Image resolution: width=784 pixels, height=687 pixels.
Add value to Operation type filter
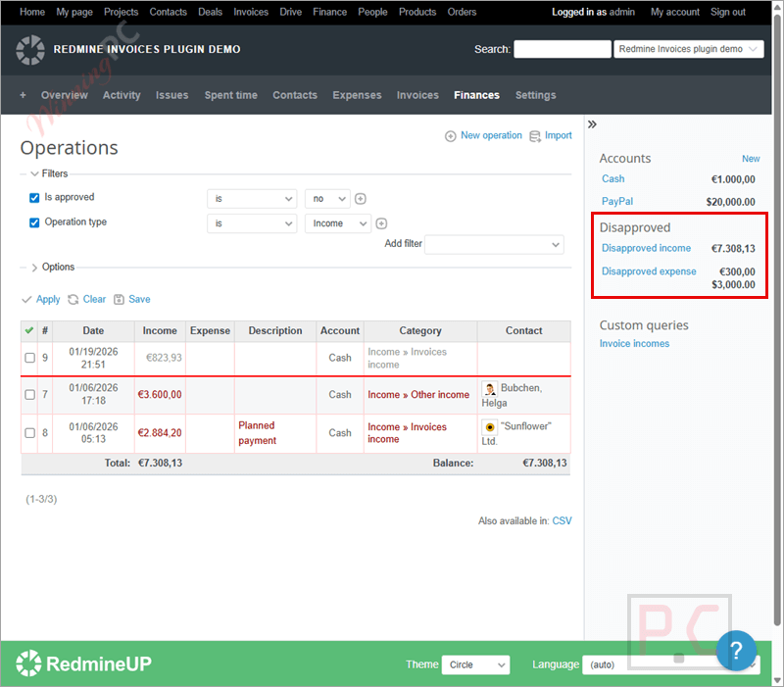click(381, 223)
